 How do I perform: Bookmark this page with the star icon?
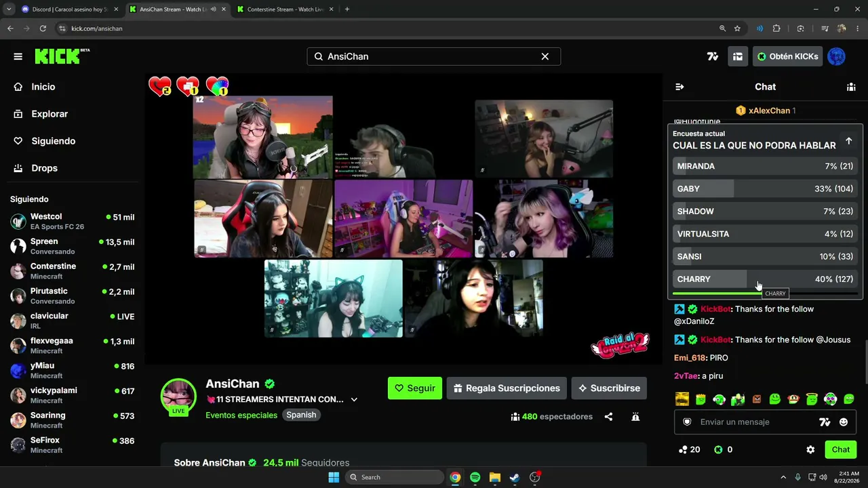pyautogui.click(x=737, y=28)
